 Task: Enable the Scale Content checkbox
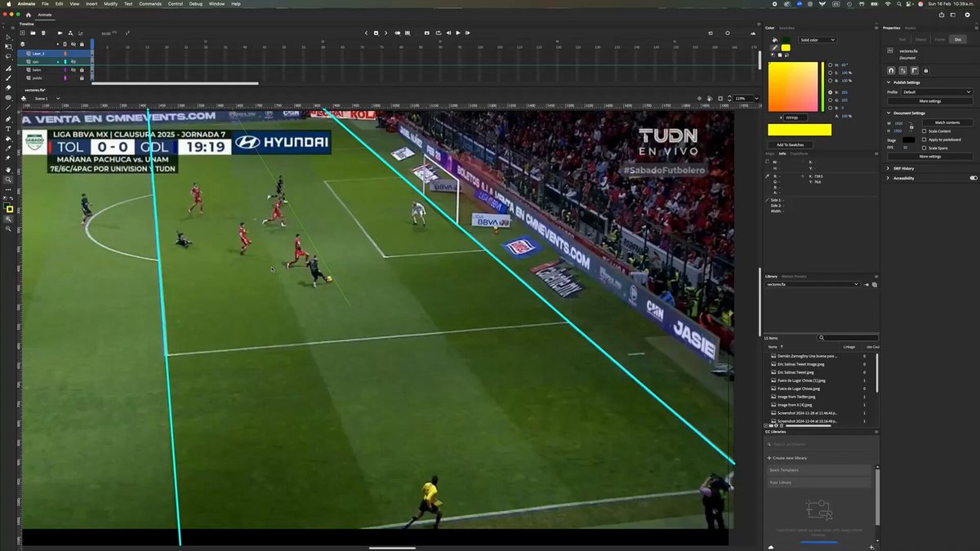tap(924, 131)
